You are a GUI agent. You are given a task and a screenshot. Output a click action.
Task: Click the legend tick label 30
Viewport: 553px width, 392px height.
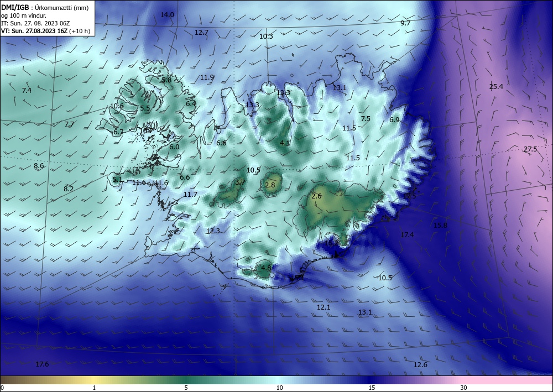tap(464, 388)
